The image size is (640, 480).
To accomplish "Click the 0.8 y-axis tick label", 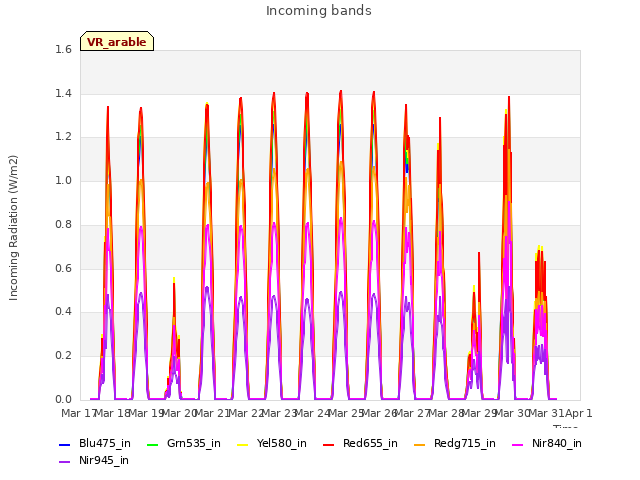I will [x=63, y=224].
